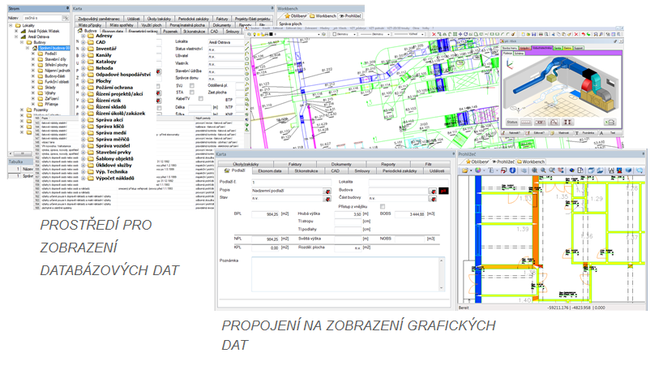The height and width of the screenshot is (366, 650).
Task: Open the Inventář module folder
Action: pyautogui.click(x=106, y=49)
